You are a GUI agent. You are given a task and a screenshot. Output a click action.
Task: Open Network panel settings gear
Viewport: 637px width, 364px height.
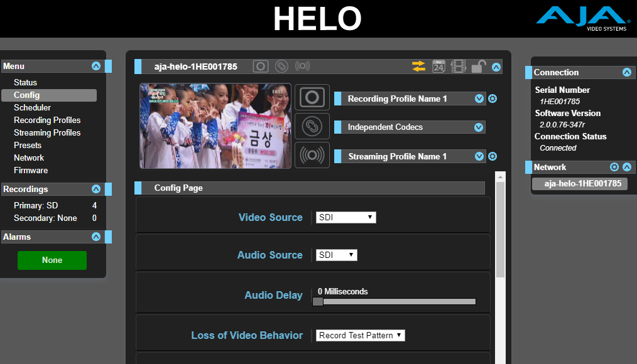click(x=614, y=167)
